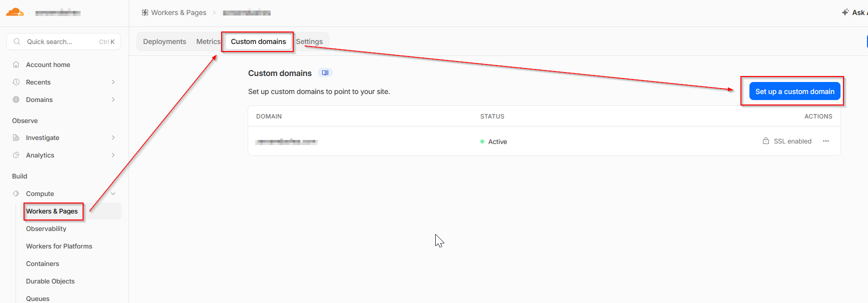Image resolution: width=868 pixels, height=303 pixels.
Task: Click the SSL enabled lock icon
Action: 766,141
